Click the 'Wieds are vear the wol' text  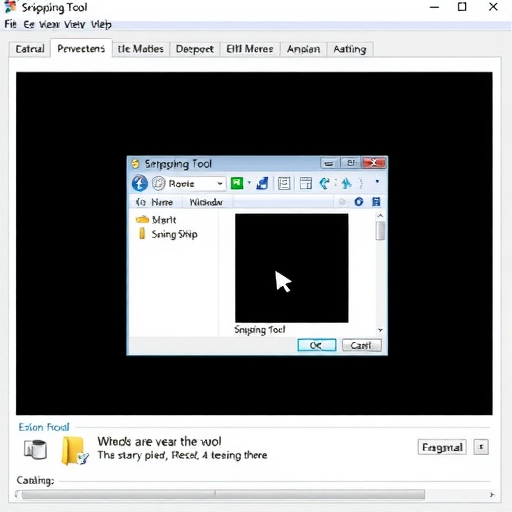coord(159,442)
